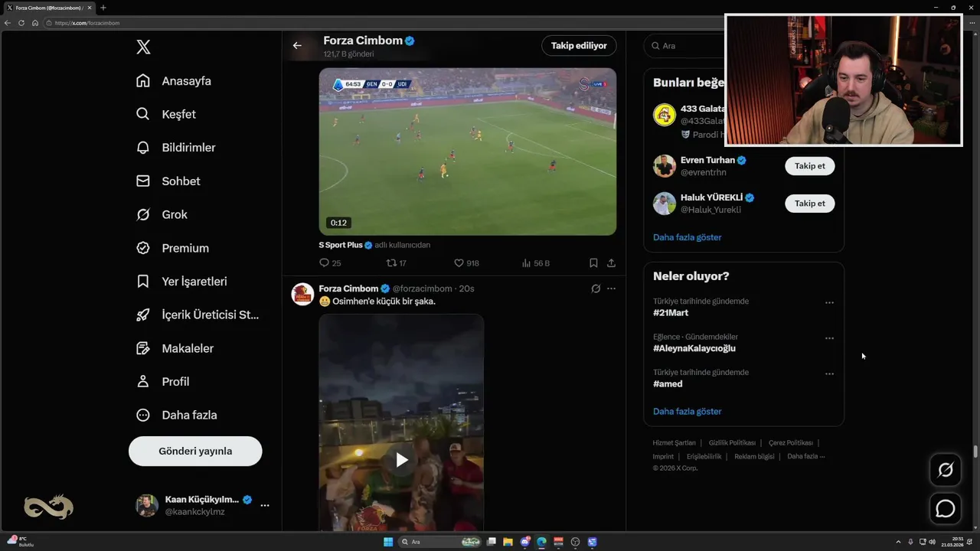
Task: Open the options dots for #21Mart
Action: coord(829,303)
